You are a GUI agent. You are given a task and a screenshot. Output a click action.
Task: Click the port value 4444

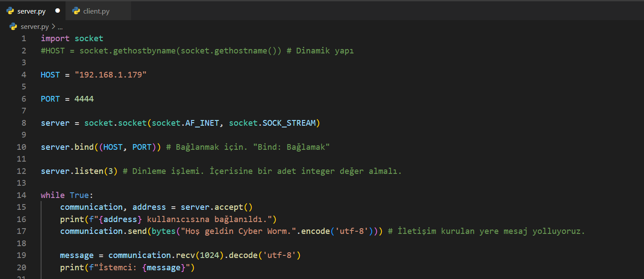(84, 99)
